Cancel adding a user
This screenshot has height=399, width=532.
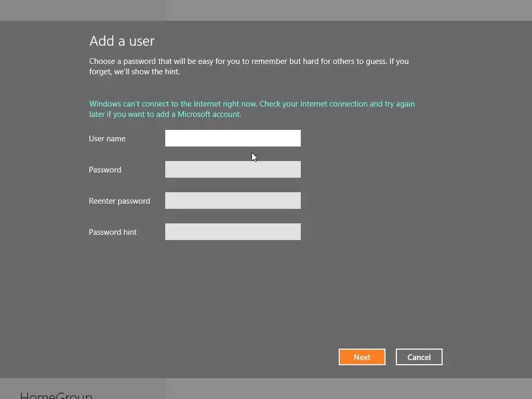click(419, 357)
